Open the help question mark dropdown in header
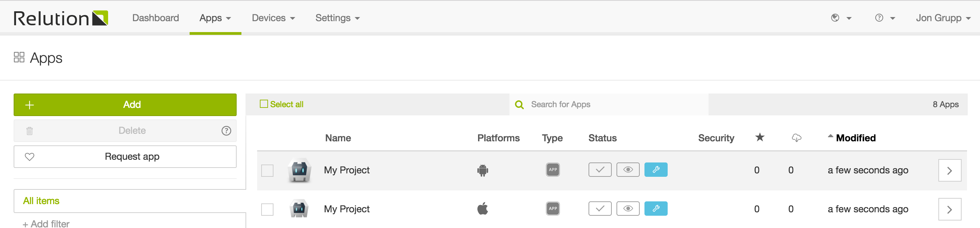Image resolution: width=980 pixels, height=228 pixels. pos(885,18)
